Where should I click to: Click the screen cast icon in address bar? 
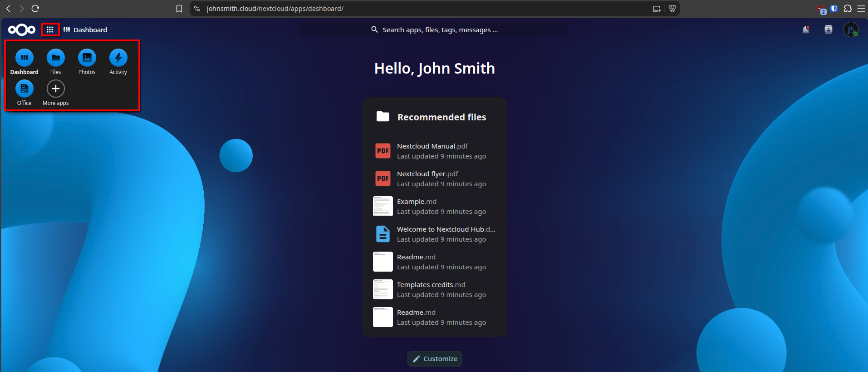coord(657,9)
